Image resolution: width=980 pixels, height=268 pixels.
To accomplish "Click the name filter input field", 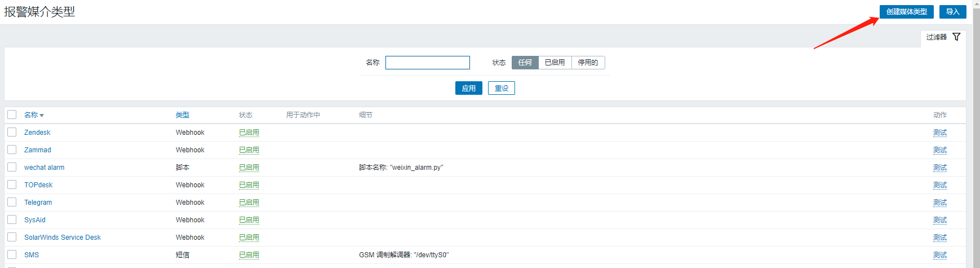I will pos(428,63).
